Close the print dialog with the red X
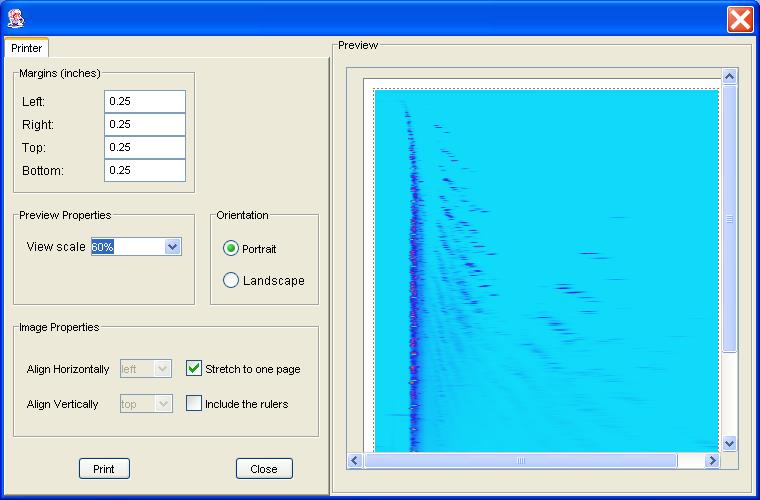This screenshot has height=500, width=760. [x=740, y=20]
